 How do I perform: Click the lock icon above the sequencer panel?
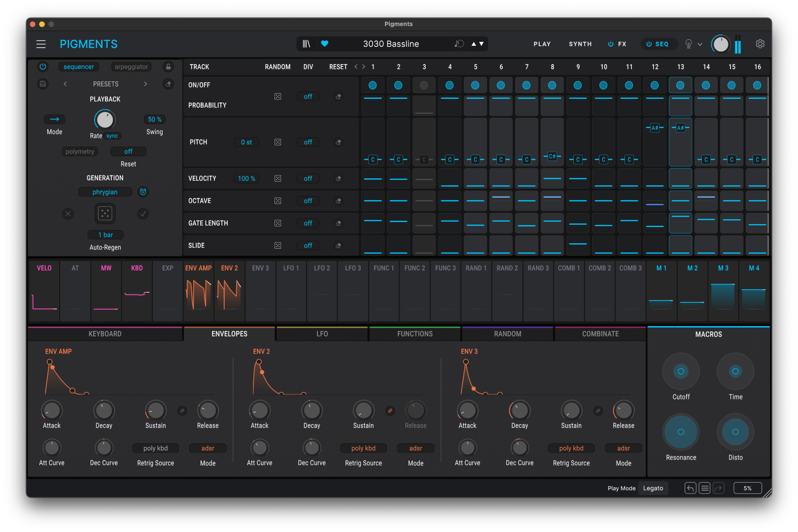[x=168, y=66]
